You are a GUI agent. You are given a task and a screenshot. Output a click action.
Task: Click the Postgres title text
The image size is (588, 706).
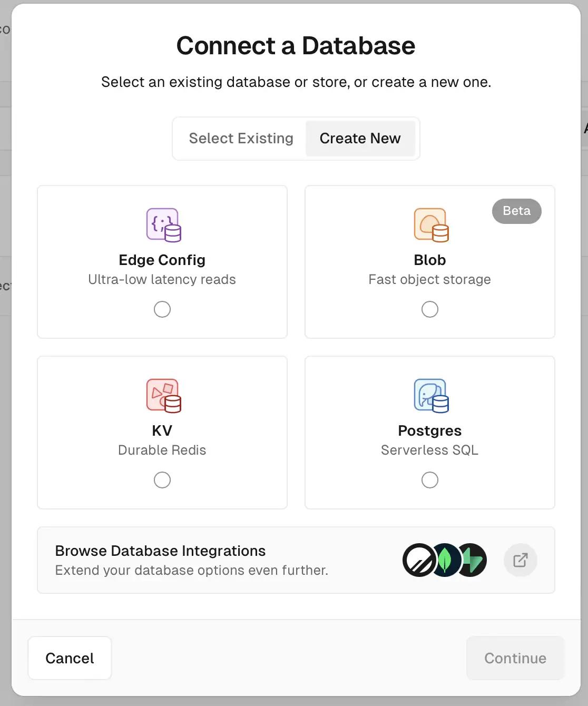[x=430, y=431]
